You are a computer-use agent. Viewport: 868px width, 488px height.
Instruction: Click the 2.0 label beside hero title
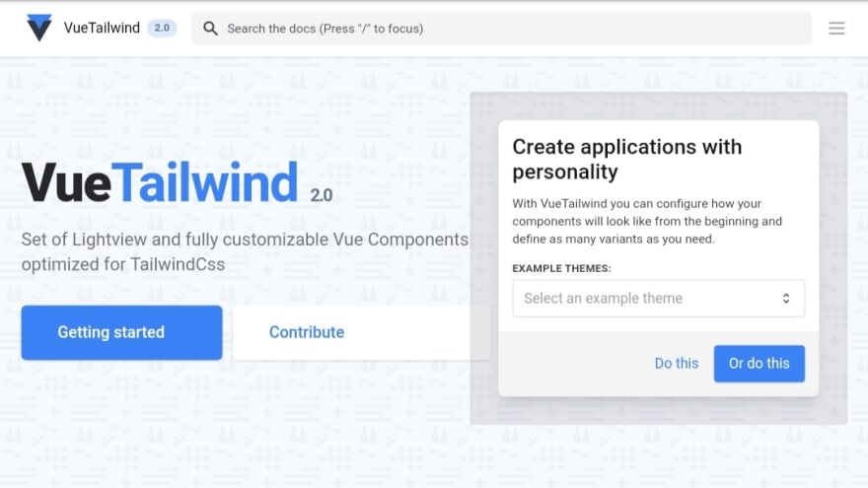[322, 195]
